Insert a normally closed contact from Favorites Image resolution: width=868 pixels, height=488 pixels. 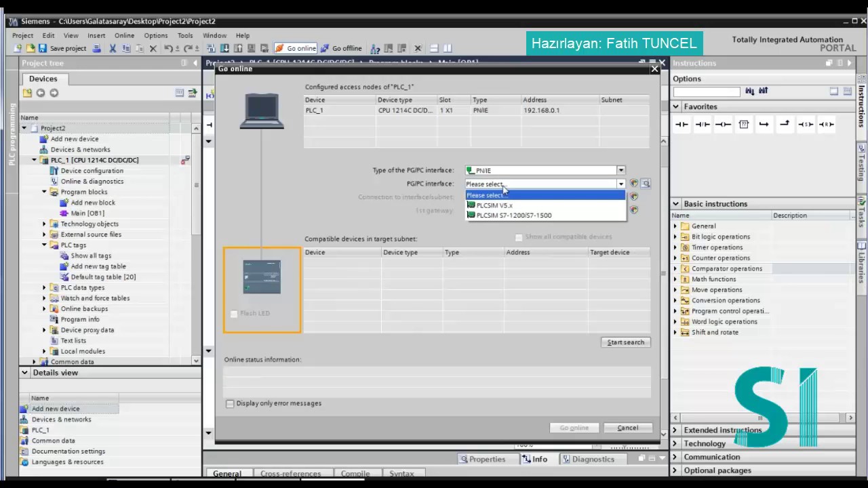pos(703,124)
